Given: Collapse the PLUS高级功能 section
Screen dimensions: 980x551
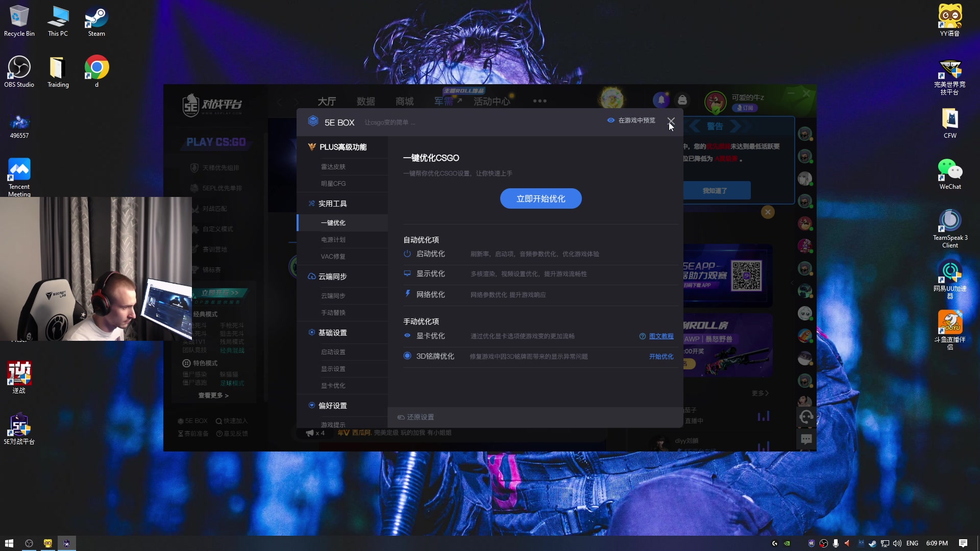Looking at the screenshot, I should coord(342,147).
